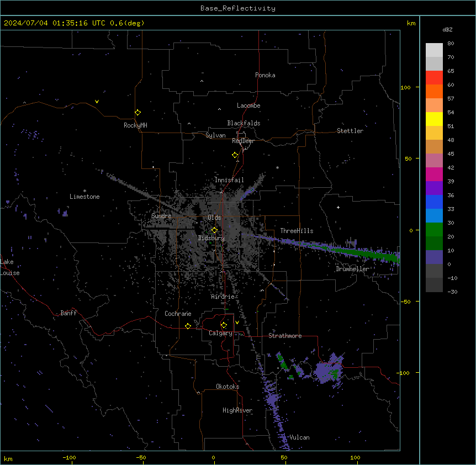Select the Innisfail label
This screenshot has height=465, width=476.
pos(229,180)
